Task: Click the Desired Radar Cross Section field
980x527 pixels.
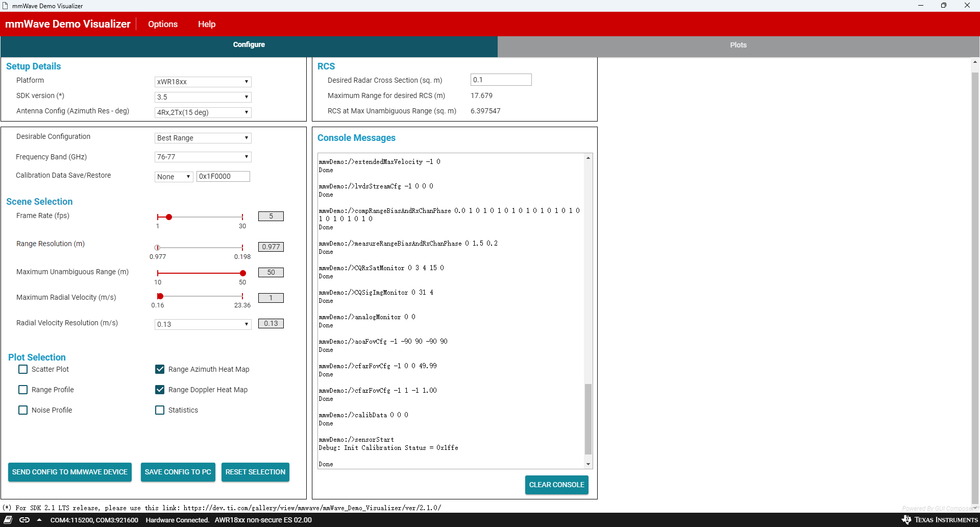Action: click(501, 80)
